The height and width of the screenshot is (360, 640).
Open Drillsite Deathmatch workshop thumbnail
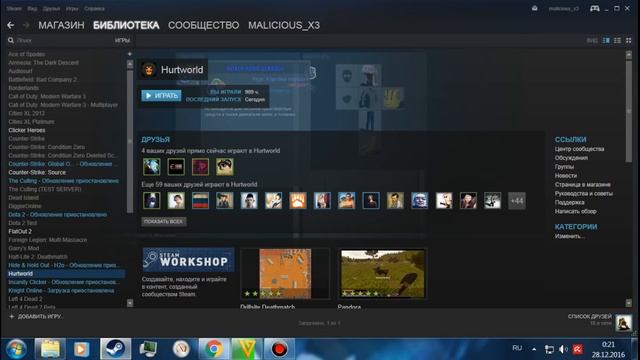[285, 274]
